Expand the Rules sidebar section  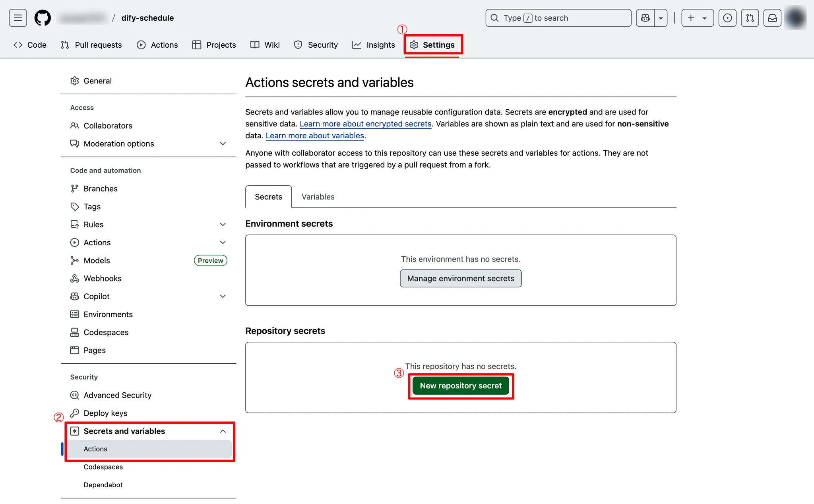pos(223,225)
